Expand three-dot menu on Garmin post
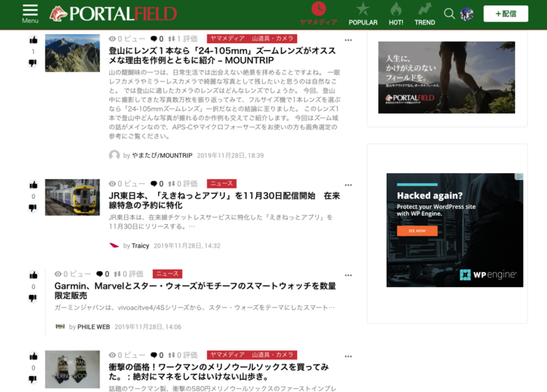This screenshot has height=392, width=547. coord(348,275)
